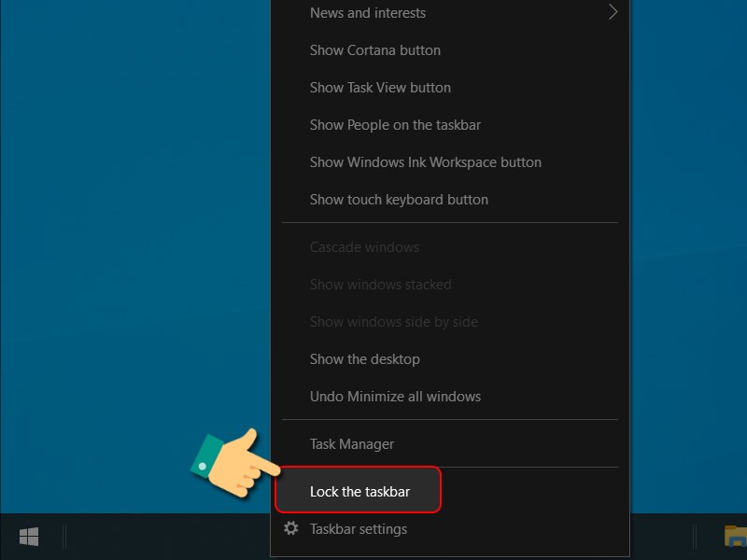Select Show windows stacked

coord(380,284)
